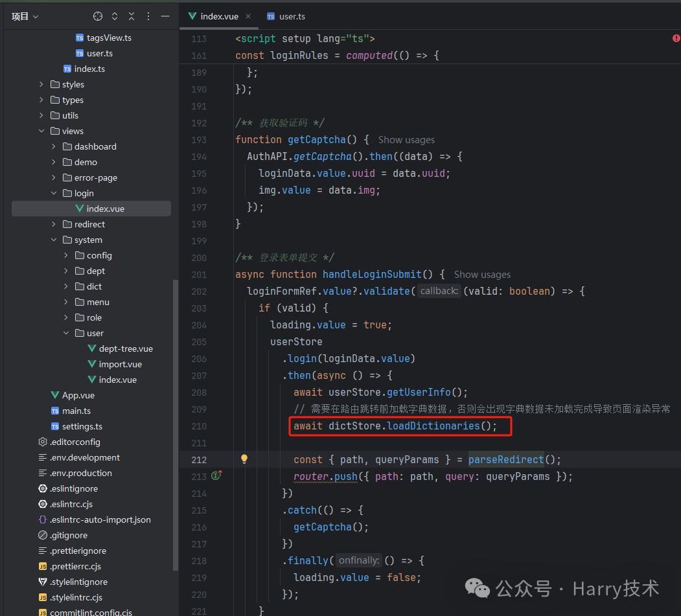The image size is (681, 616).
Task: Open .eslintrc-auto-import.json file
Action: (x=94, y=519)
